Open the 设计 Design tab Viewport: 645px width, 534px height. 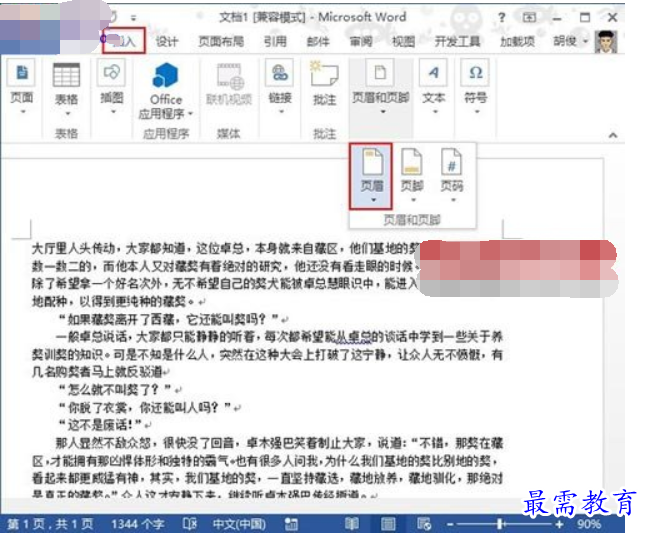coord(167,42)
